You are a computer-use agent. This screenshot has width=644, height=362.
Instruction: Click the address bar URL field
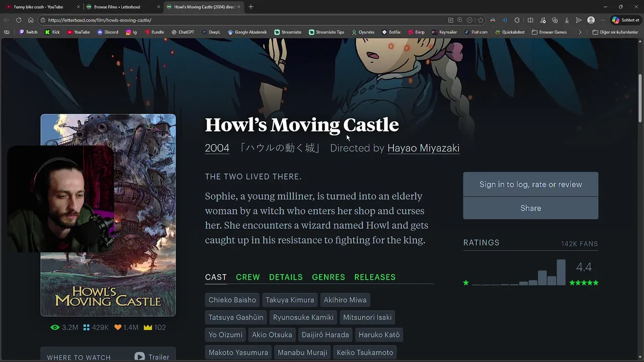(x=242, y=20)
